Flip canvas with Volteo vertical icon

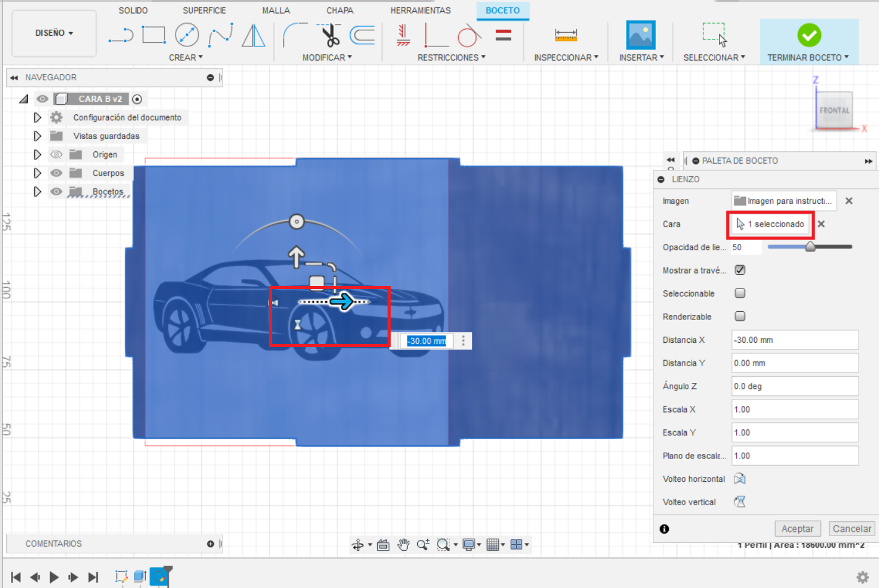pos(739,502)
